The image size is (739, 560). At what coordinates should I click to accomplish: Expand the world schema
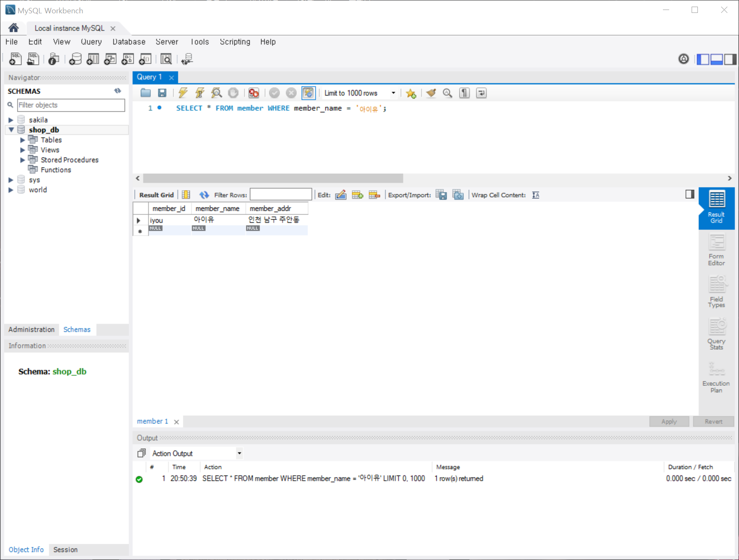(x=11, y=190)
